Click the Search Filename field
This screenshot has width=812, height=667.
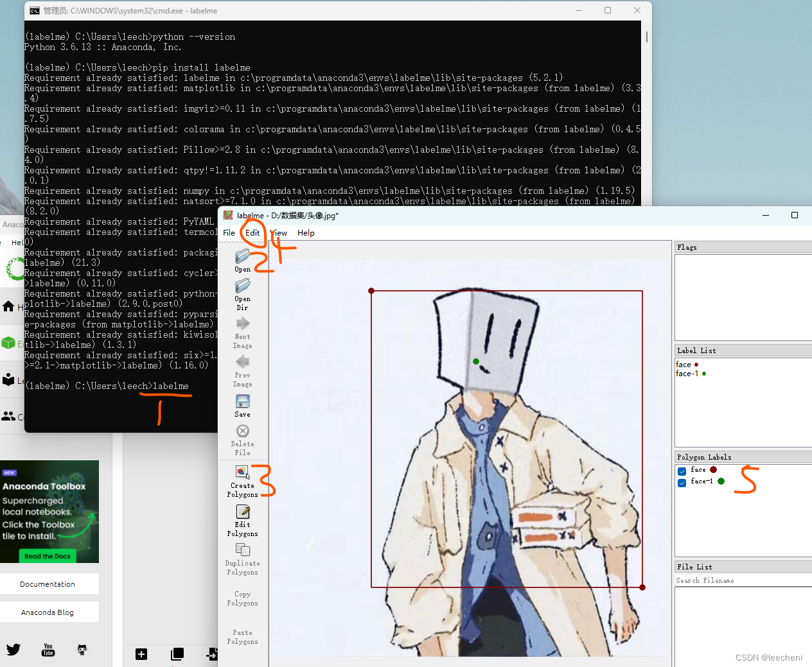pyautogui.click(x=743, y=580)
